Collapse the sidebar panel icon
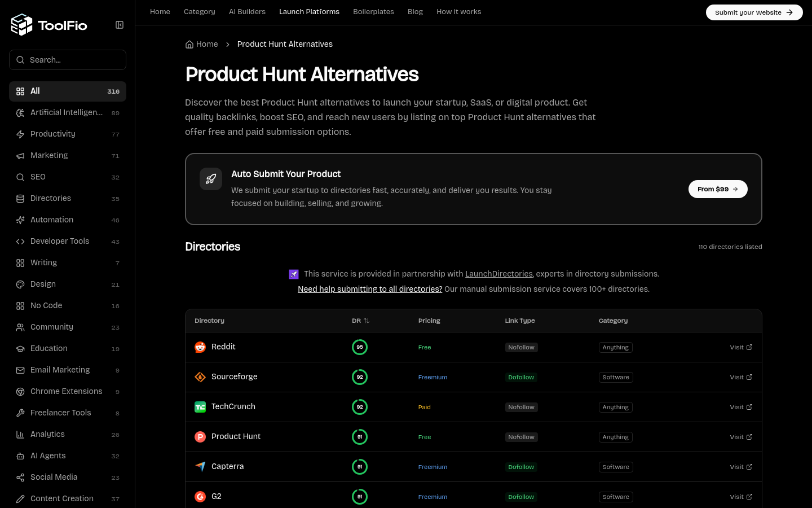Screen dimensions: 812x508 pos(120,25)
